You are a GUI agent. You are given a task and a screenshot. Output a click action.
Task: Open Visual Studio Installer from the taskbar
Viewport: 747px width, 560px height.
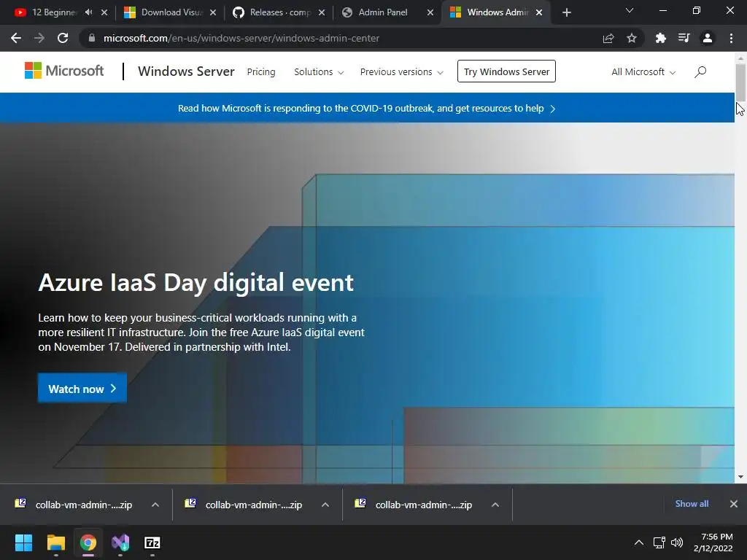[x=120, y=542]
